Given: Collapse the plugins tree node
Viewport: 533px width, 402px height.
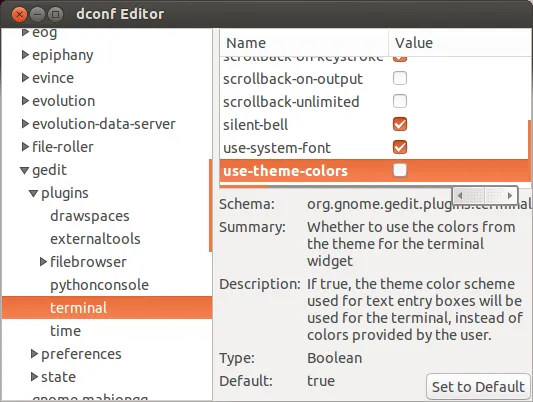Looking at the screenshot, I should [x=33, y=193].
